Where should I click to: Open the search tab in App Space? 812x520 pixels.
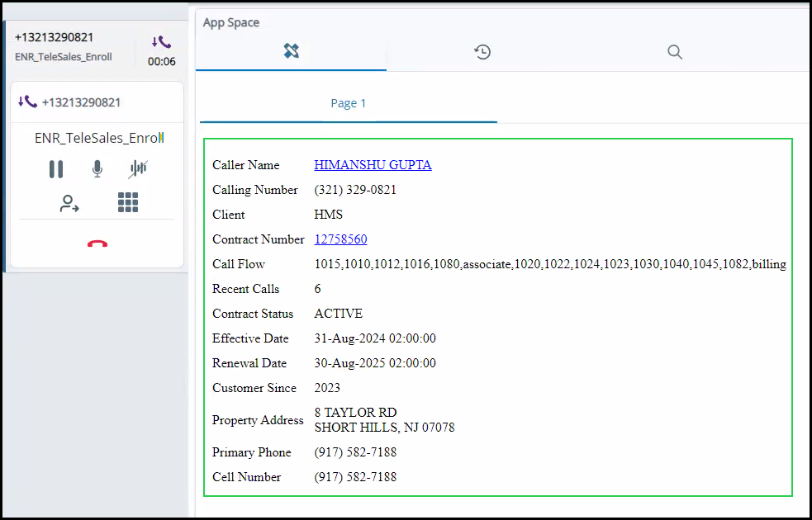click(675, 52)
